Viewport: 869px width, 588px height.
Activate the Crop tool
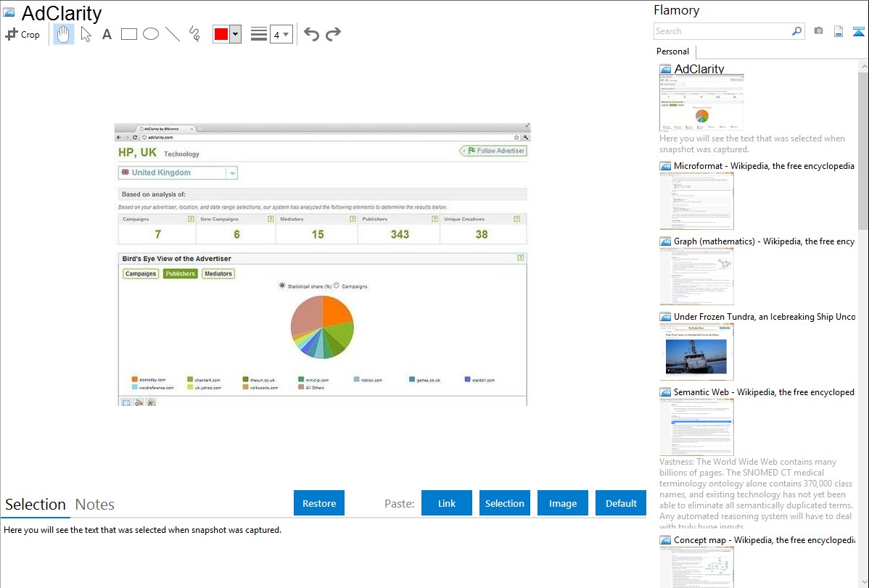(x=22, y=34)
